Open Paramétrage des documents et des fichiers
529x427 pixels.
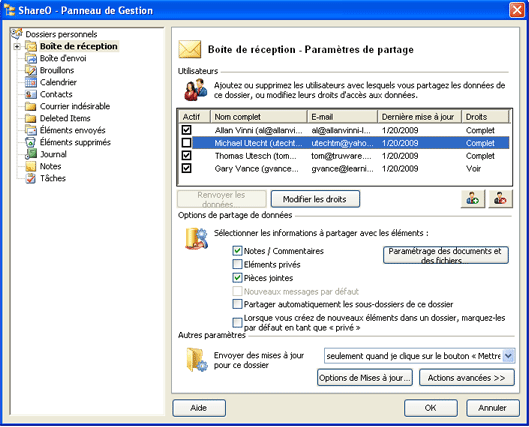(x=446, y=255)
